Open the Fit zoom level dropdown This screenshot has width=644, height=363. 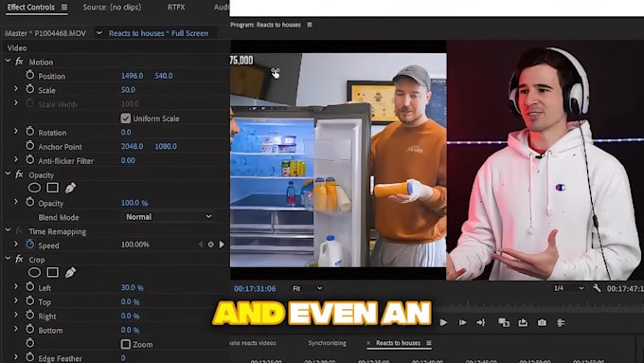tap(307, 288)
